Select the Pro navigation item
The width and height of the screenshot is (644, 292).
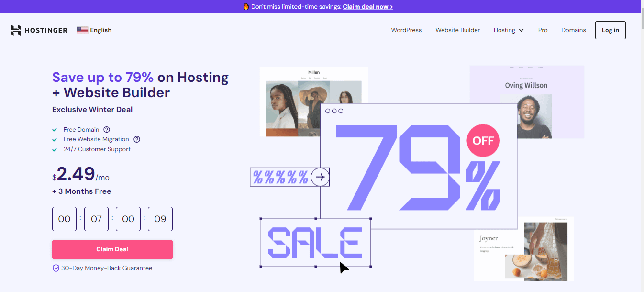coord(543,30)
